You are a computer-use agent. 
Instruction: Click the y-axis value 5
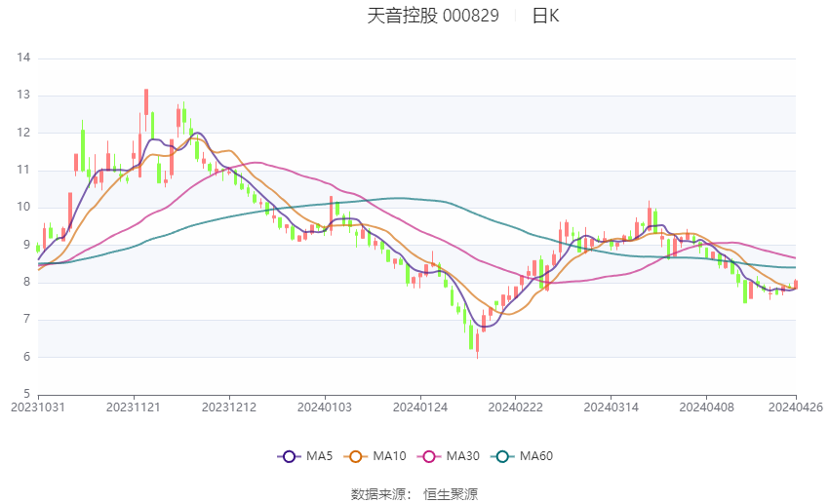point(26,394)
